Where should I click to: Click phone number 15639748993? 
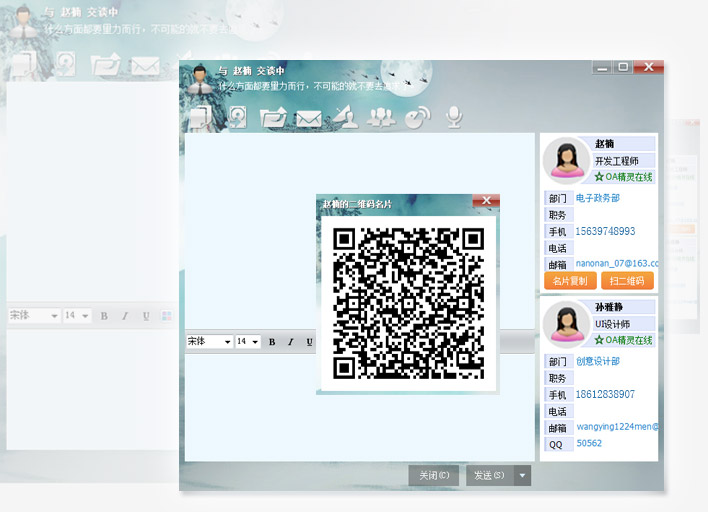pyautogui.click(x=605, y=231)
